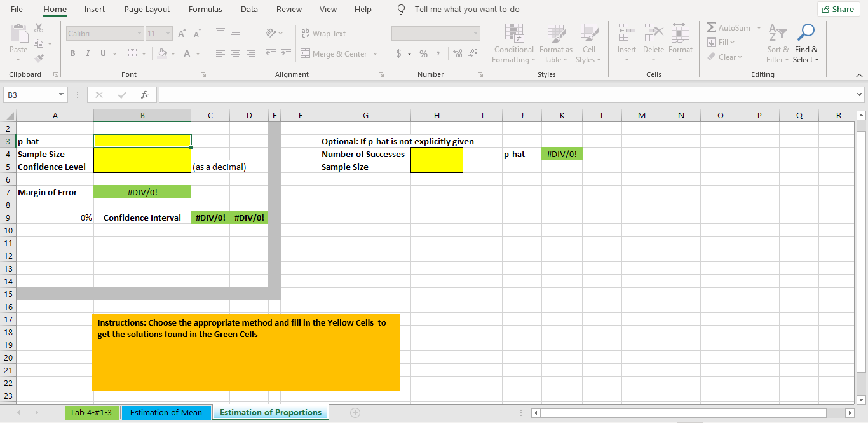Image resolution: width=868 pixels, height=423 pixels.
Task: Open the Fill Color dropdown arrow
Action: click(x=173, y=53)
